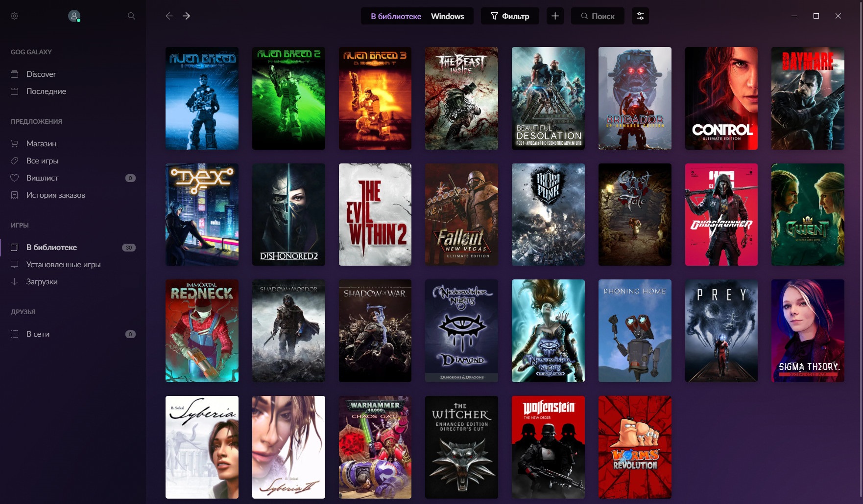Open Загрузки label
Screen dimensions: 863x504
pyautogui.click(x=42, y=281)
